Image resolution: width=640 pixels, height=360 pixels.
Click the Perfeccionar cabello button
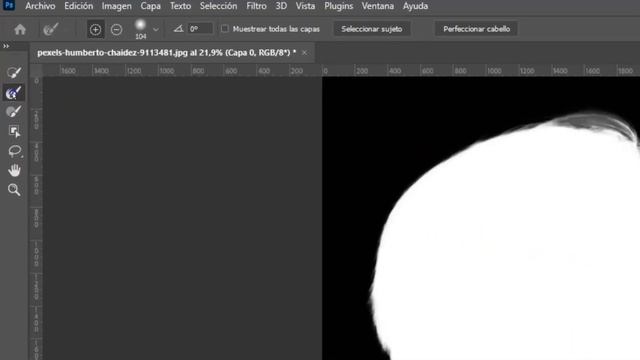476,29
